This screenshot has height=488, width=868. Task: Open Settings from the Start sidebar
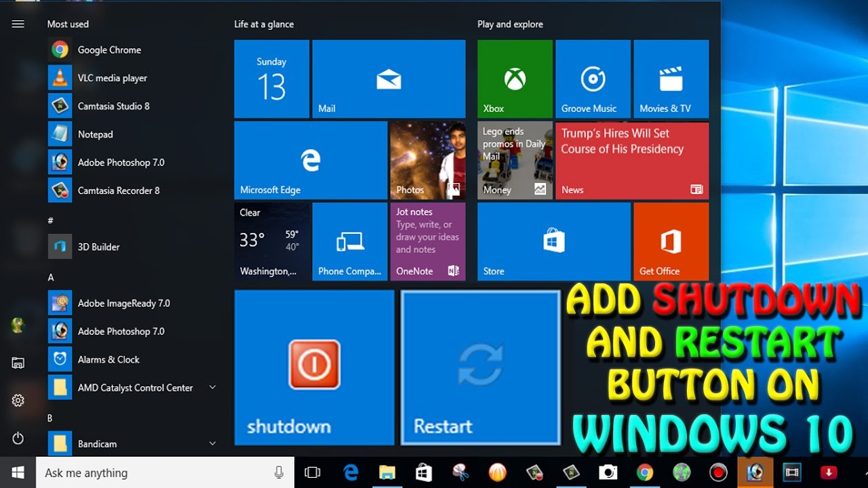[x=18, y=401]
